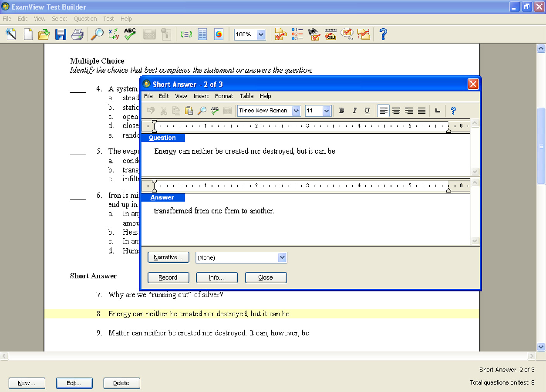Click the speech bubble checkmark icon

point(347,34)
